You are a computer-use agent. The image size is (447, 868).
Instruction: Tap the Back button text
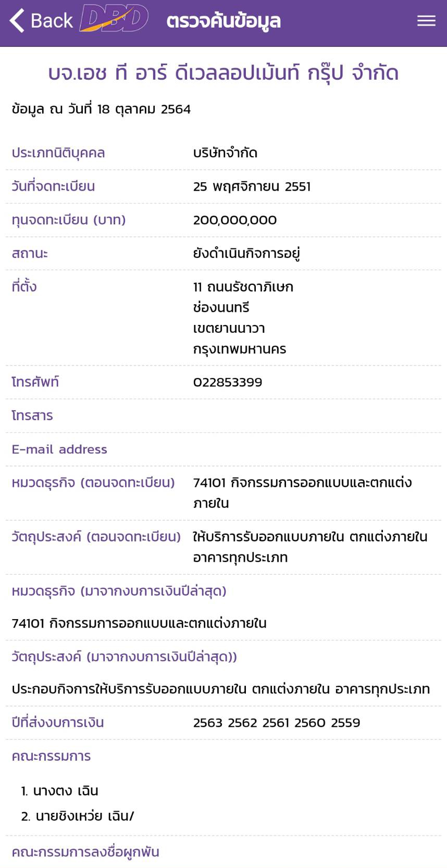(x=52, y=21)
